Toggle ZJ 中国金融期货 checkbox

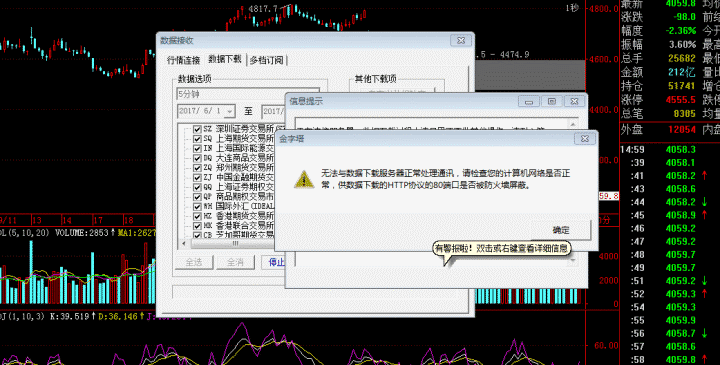(x=197, y=177)
